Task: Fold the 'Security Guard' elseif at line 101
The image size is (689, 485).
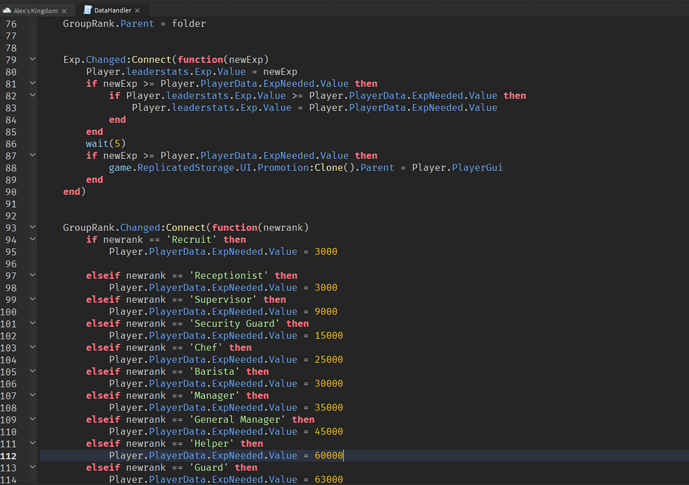Action: [32, 324]
